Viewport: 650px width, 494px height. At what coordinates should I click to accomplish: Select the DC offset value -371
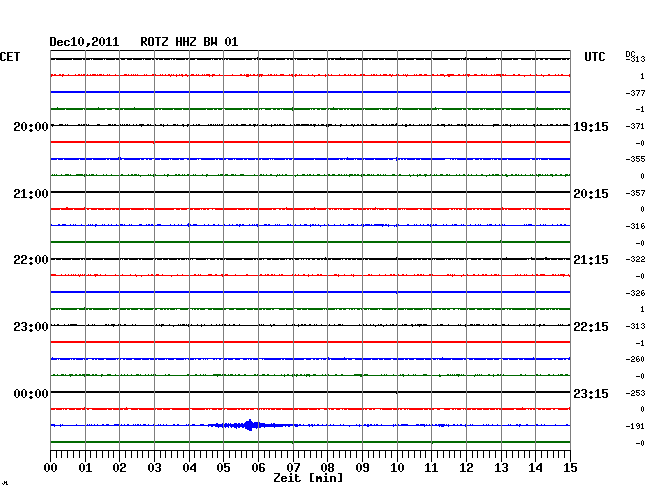tap(635, 126)
